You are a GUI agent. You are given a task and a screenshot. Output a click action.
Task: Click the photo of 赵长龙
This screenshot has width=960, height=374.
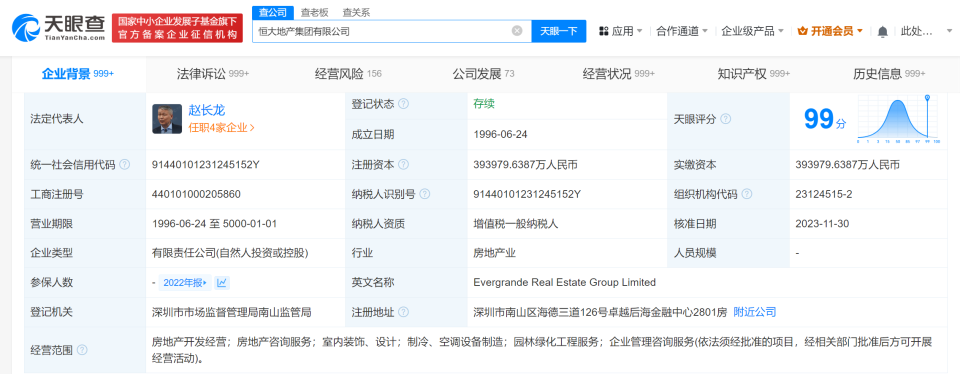167,119
